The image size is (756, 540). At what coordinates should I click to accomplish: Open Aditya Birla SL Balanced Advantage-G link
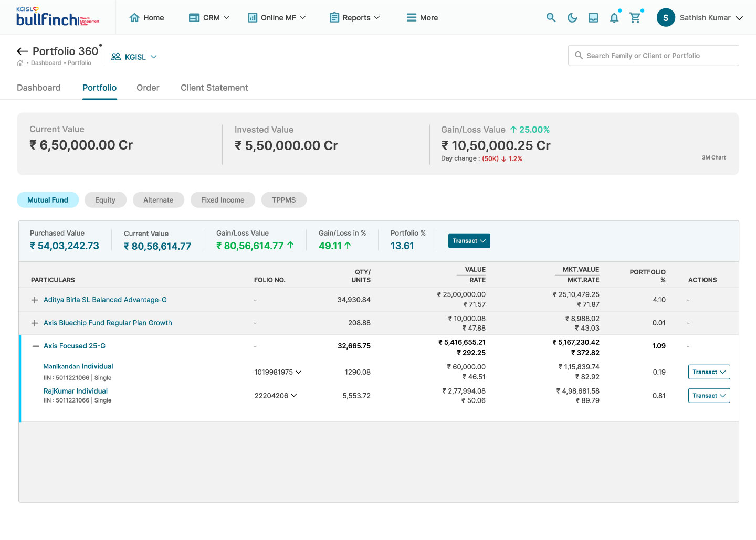(x=105, y=300)
